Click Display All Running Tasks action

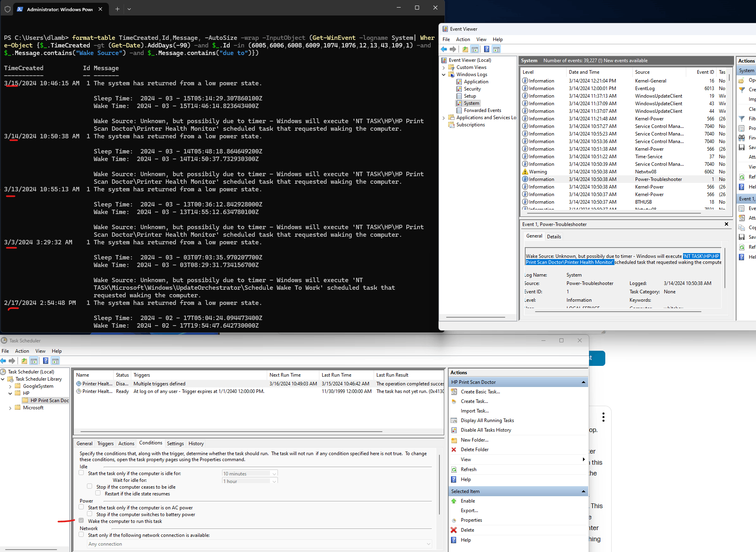point(487,420)
